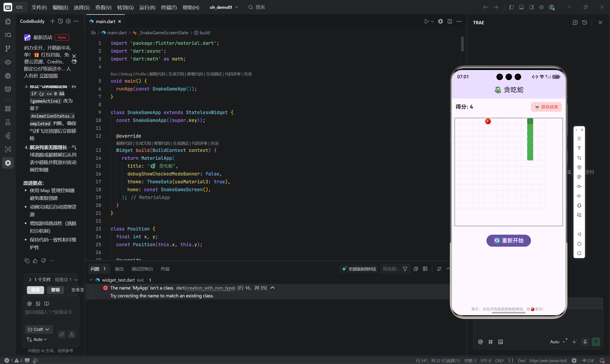Click the 立即领取 link
Screen dimensions: 610x364
(49, 76)
